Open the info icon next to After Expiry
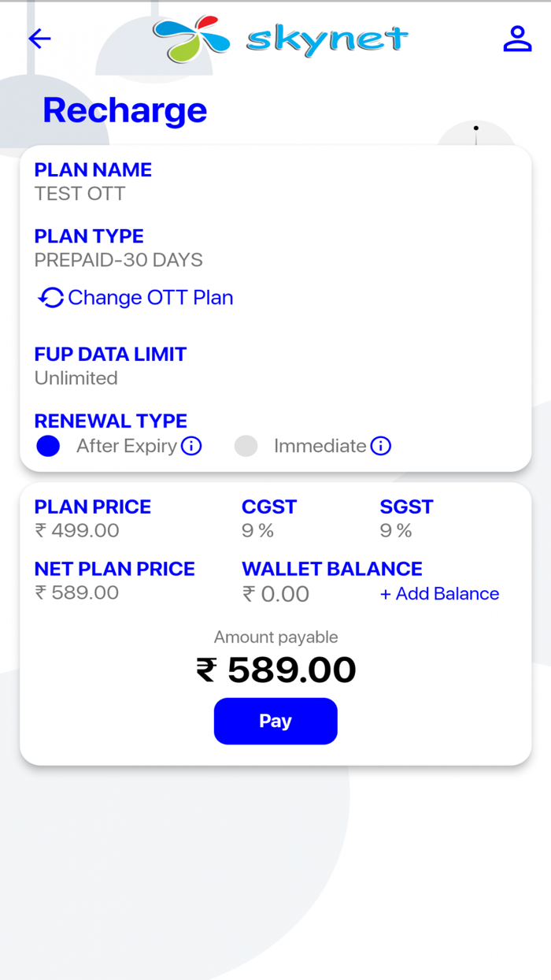This screenshot has height=980, width=551. pos(191,446)
